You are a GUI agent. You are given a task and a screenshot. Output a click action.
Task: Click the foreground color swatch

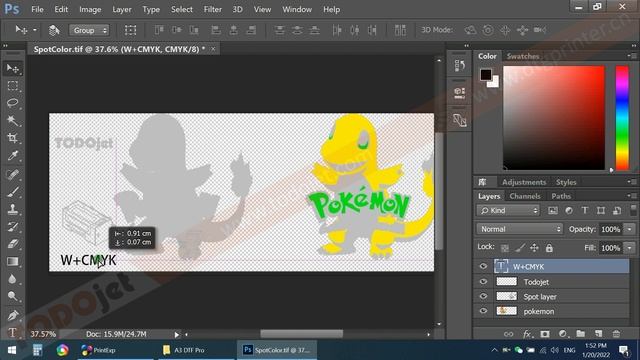point(486,74)
